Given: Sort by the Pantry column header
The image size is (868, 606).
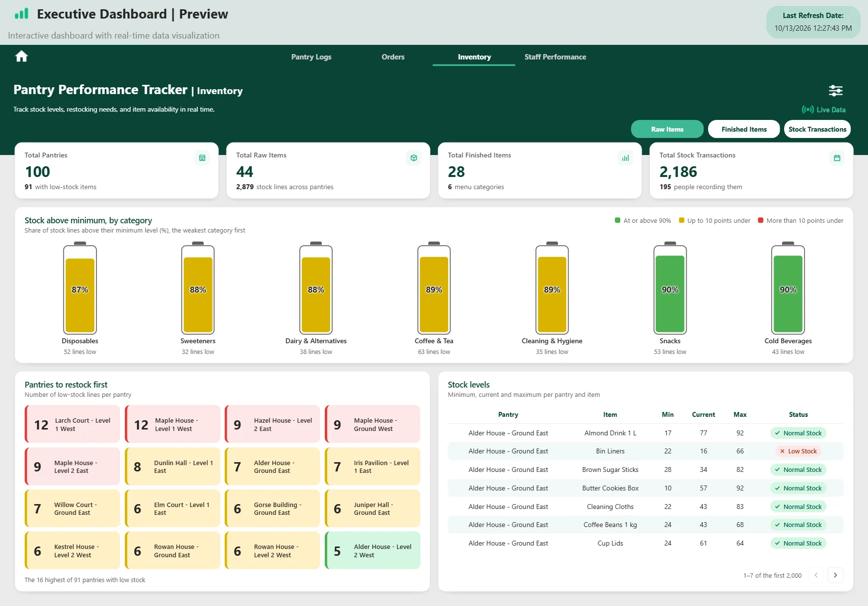Looking at the screenshot, I should 508,414.
